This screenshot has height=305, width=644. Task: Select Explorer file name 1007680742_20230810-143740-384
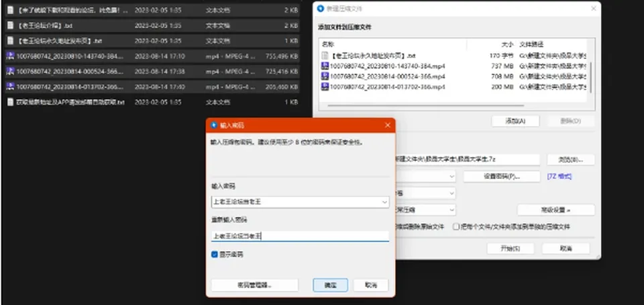point(69,56)
